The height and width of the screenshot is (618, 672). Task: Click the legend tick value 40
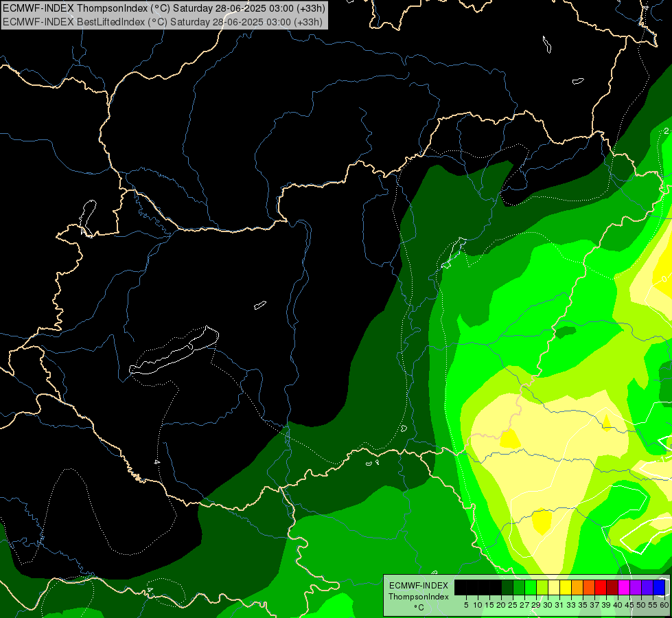(618, 605)
